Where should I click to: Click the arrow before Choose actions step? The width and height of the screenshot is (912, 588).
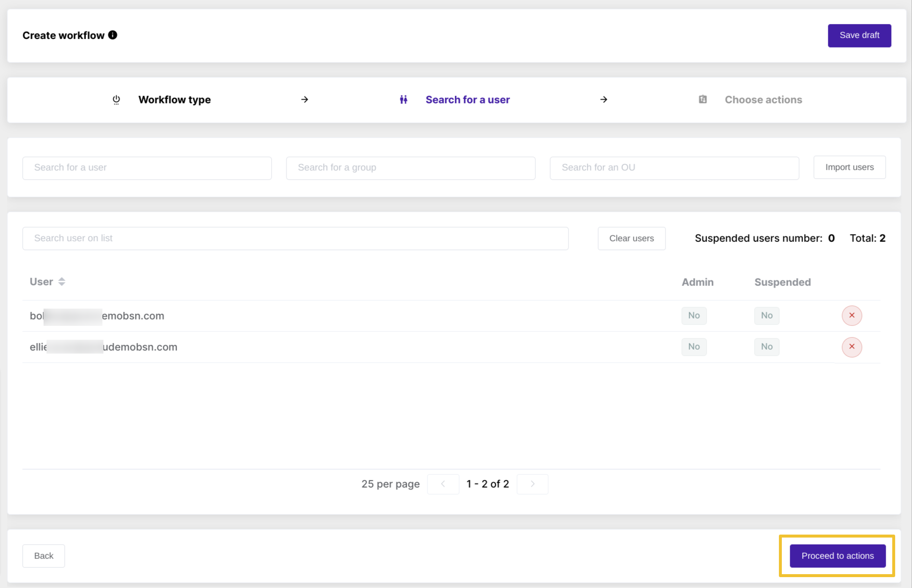tap(604, 99)
